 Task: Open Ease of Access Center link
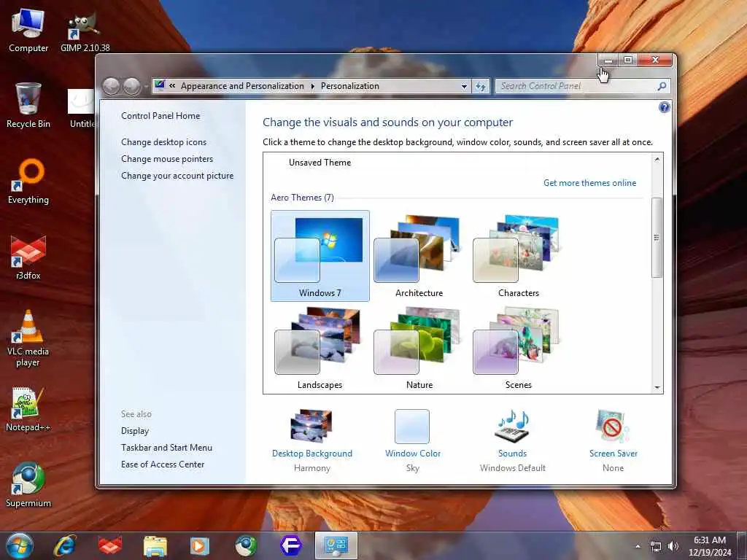[x=163, y=464]
